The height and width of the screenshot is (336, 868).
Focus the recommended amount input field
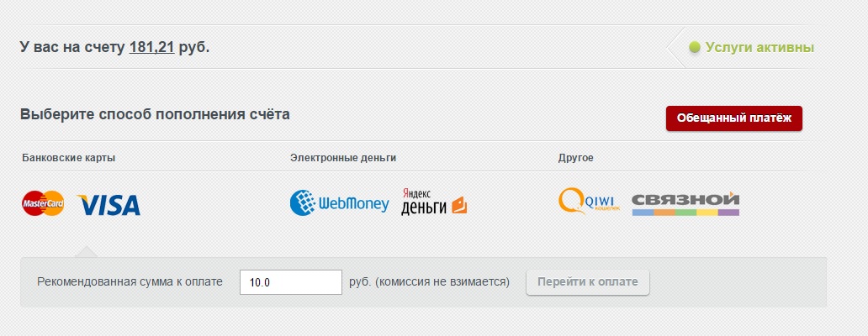click(291, 282)
